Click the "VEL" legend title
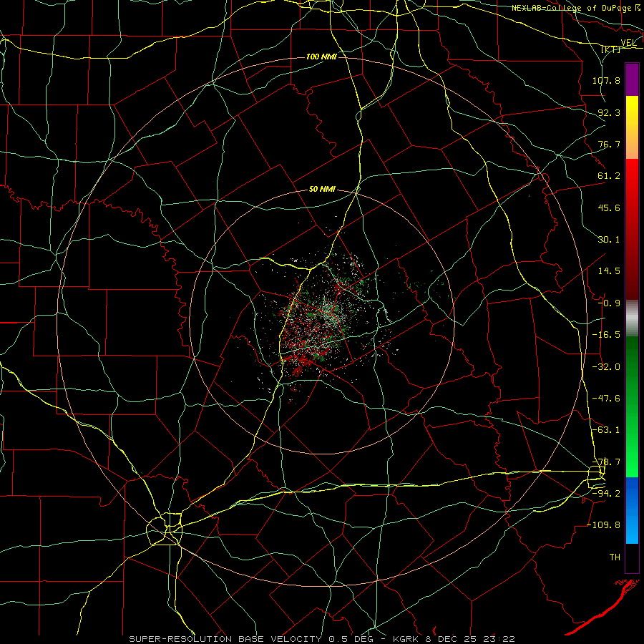Image resolution: width=644 pixels, height=644 pixels. point(628,43)
